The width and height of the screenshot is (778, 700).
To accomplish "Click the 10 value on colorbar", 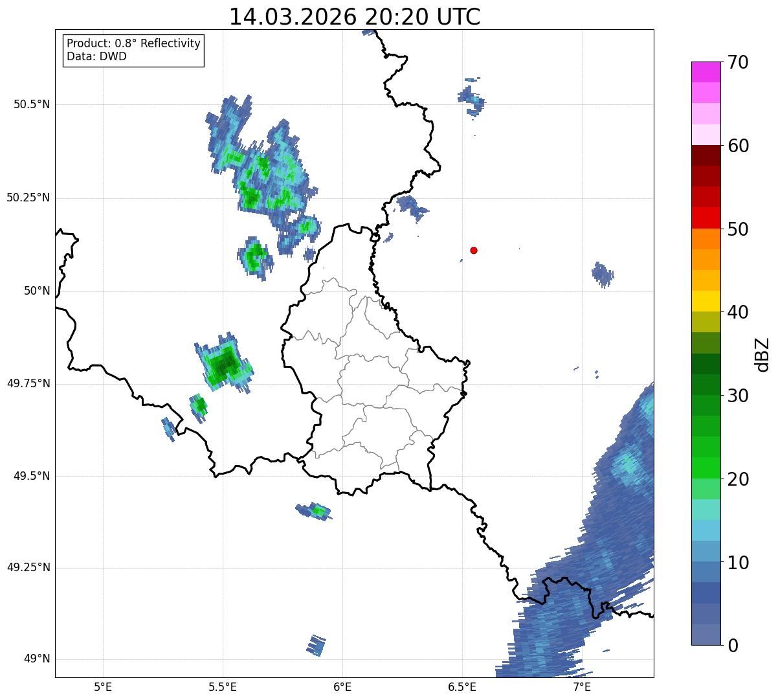I will click(x=738, y=562).
